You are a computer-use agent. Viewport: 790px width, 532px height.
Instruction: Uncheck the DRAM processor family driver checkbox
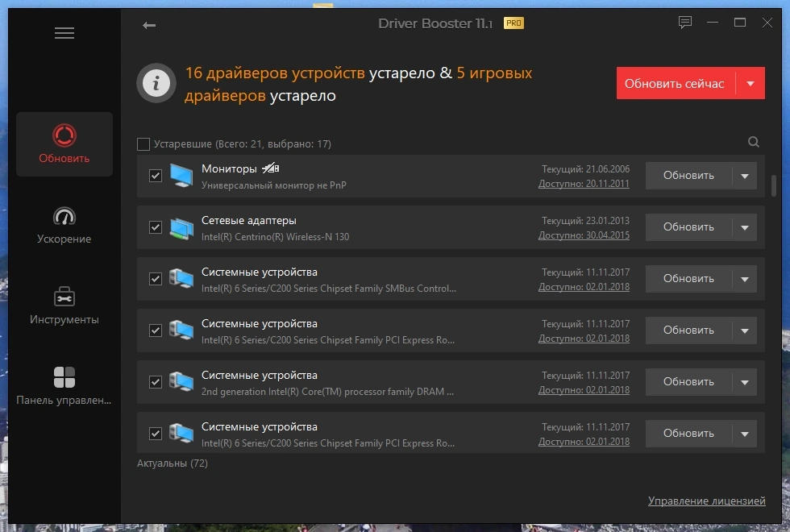point(155,382)
